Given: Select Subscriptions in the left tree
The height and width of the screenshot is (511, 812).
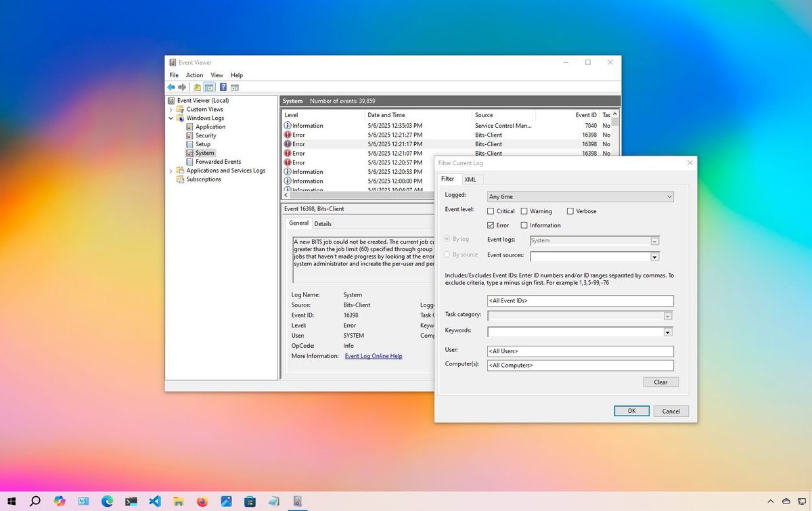Looking at the screenshot, I should 204,179.
